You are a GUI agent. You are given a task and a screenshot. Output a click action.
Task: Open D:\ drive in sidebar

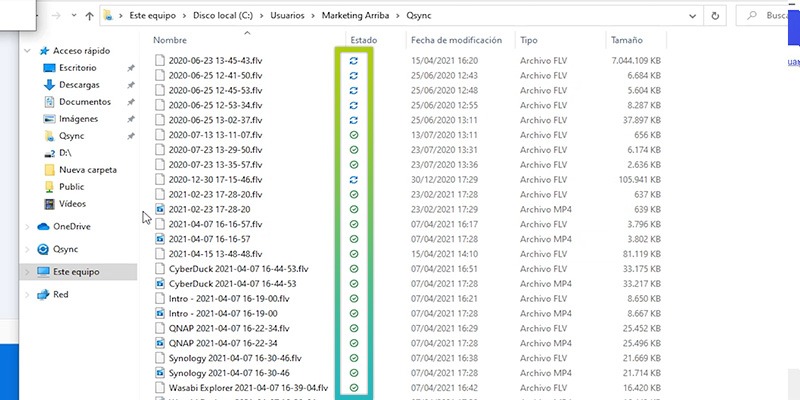point(65,153)
